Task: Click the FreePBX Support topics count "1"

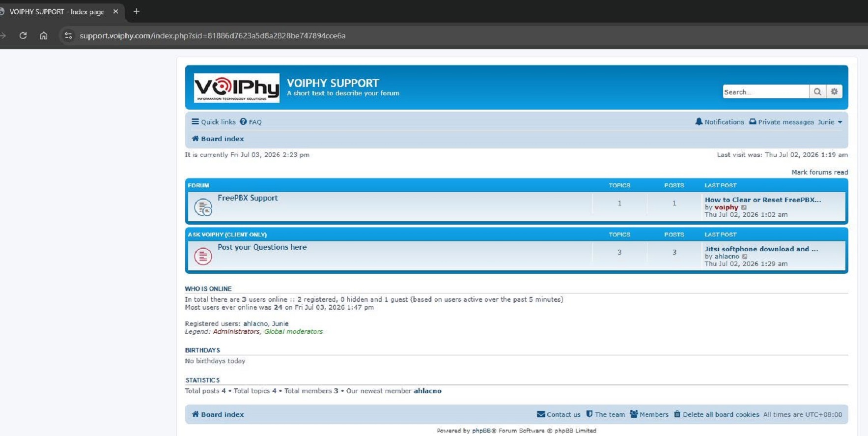Action: tap(619, 203)
